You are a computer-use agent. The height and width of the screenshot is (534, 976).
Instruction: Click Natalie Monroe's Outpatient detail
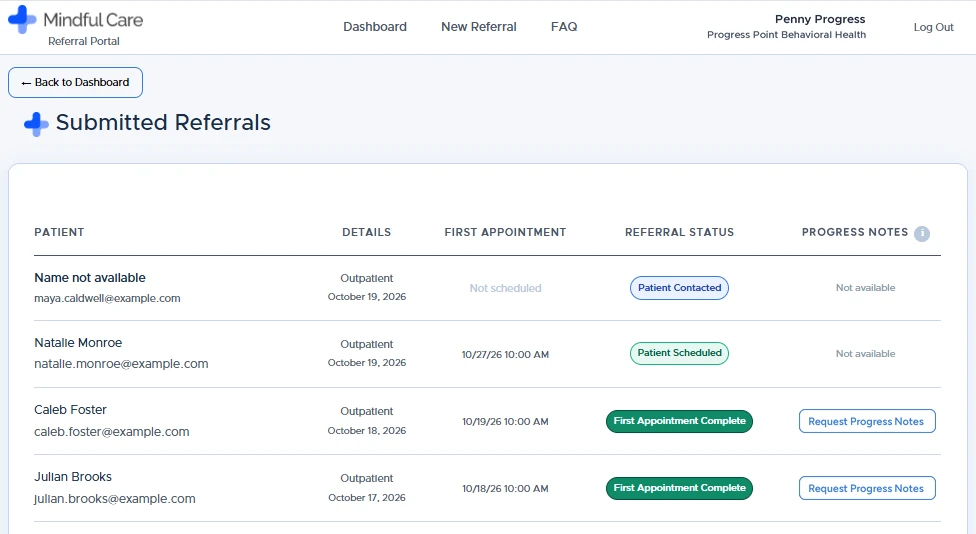367,344
